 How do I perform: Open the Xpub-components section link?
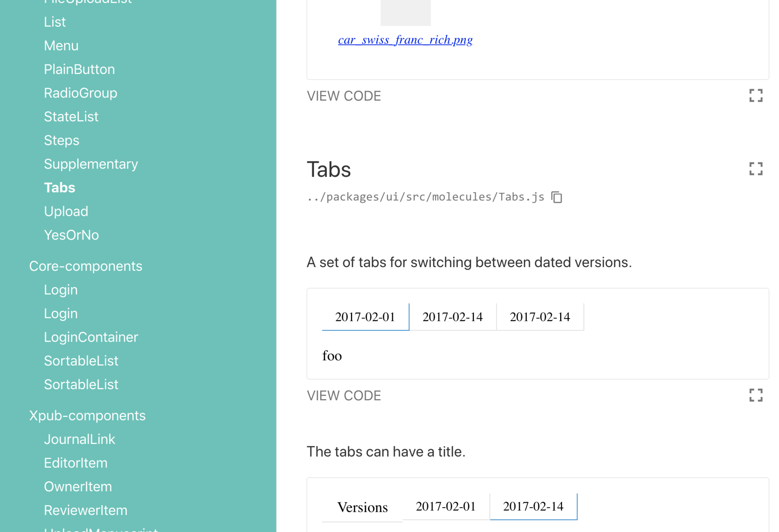(87, 415)
